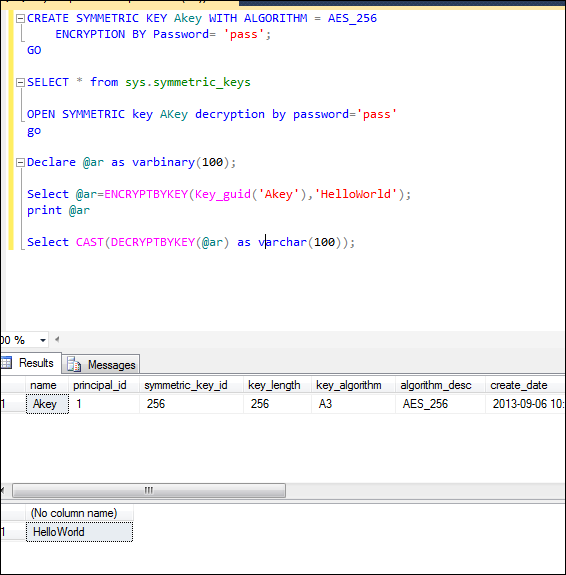Click the CAST keyword in the last Select
This screenshot has height=575, width=566.
(90, 242)
